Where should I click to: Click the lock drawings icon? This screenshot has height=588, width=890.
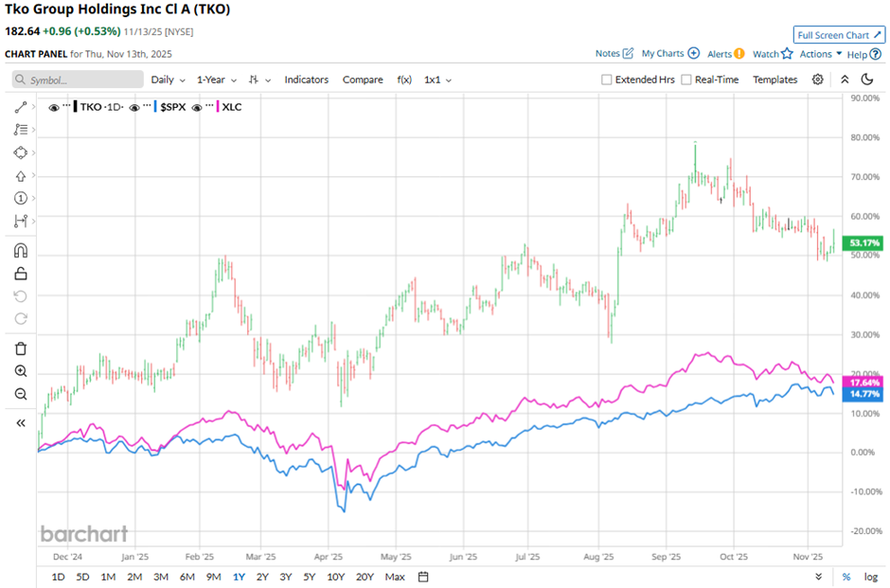(21, 274)
